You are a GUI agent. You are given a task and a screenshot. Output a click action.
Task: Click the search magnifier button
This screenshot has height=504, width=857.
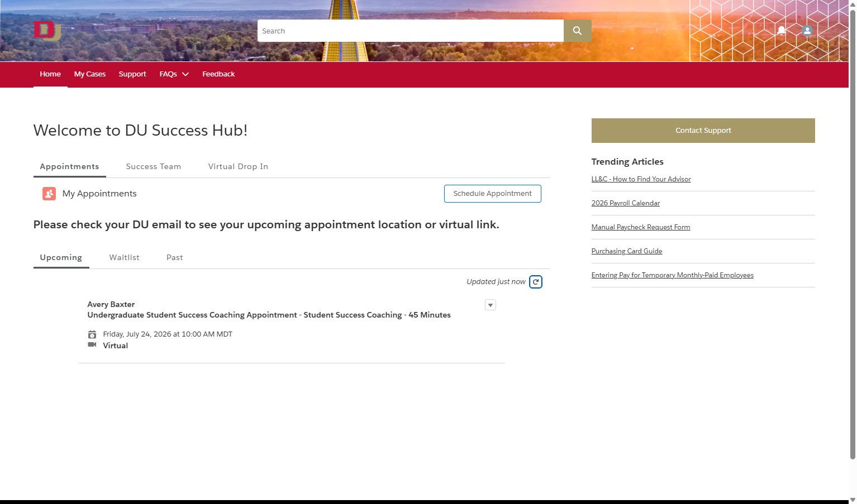click(x=577, y=31)
